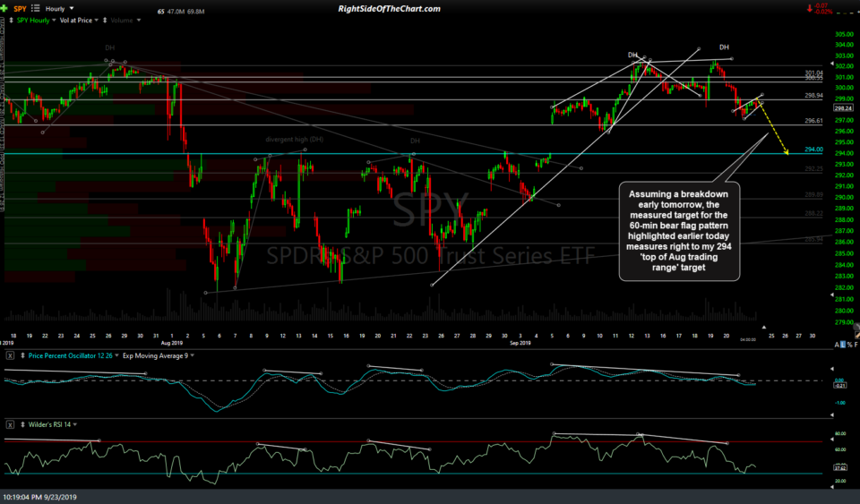Click the wrench chart settings icon
The width and height of the screenshot is (860, 504).
pyautogui.click(x=857, y=327)
